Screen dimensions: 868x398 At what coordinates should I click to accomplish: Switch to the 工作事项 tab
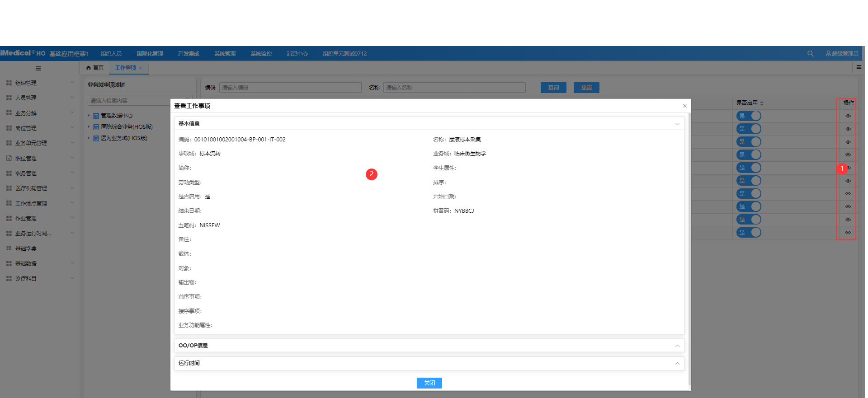[125, 68]
